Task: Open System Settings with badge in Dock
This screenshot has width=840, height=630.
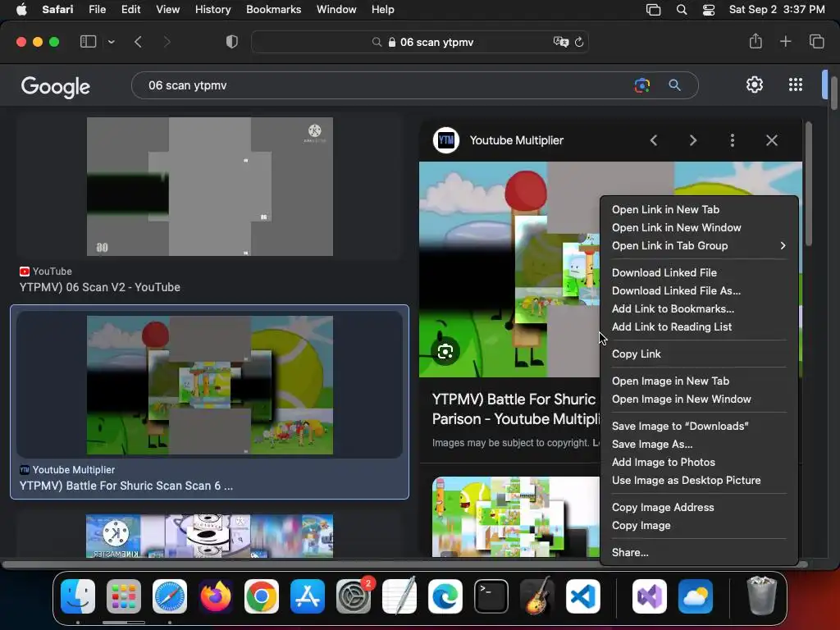Action: pos(354,596)
